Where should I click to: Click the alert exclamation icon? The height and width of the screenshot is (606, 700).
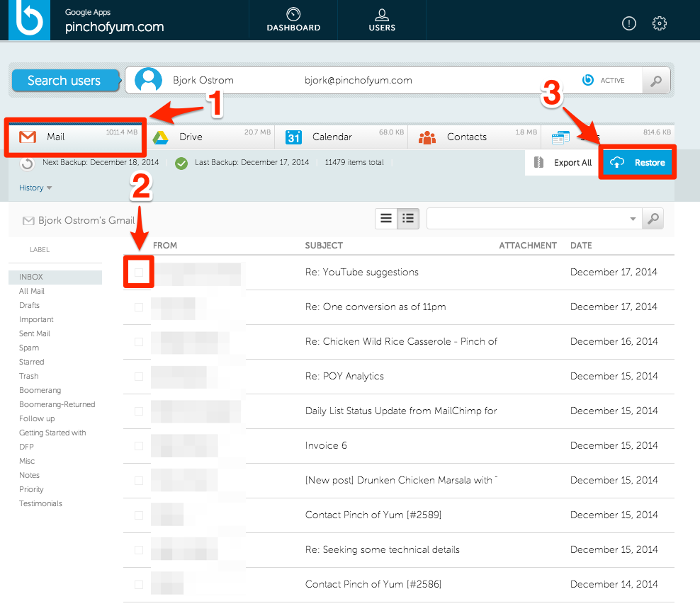[x=628, y=23]
